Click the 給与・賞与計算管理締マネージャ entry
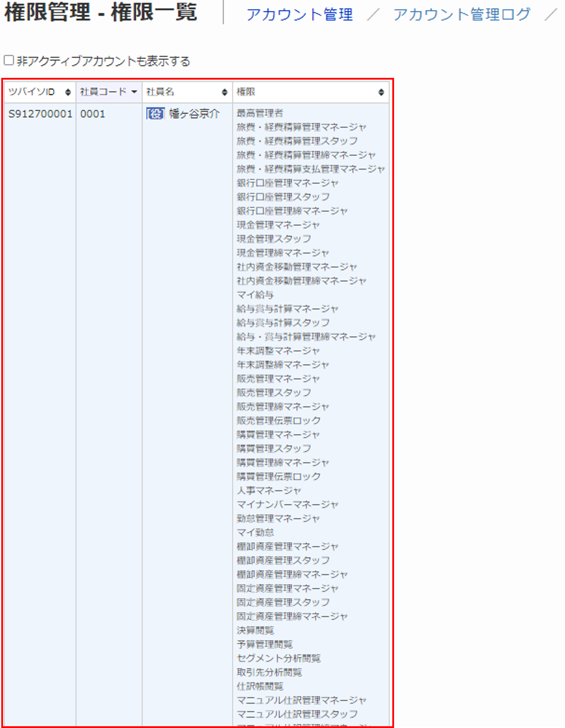The image size is (565, 728). pyautogui.click(x=306, y=337)
